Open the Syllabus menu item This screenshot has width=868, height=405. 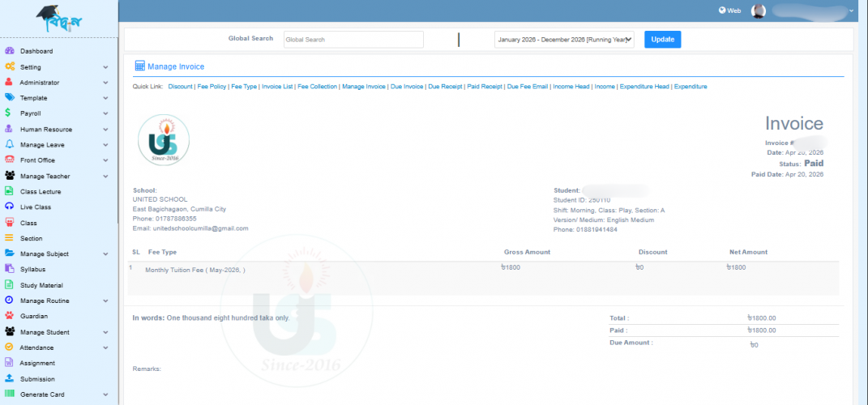point(32,270)
